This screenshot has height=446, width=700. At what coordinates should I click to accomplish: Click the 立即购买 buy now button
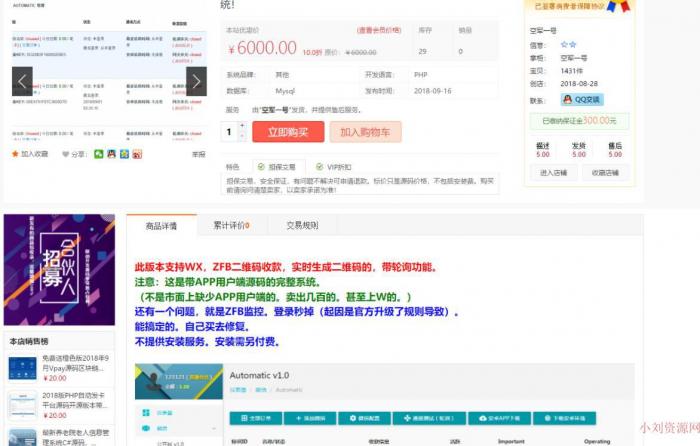[288, 131]
